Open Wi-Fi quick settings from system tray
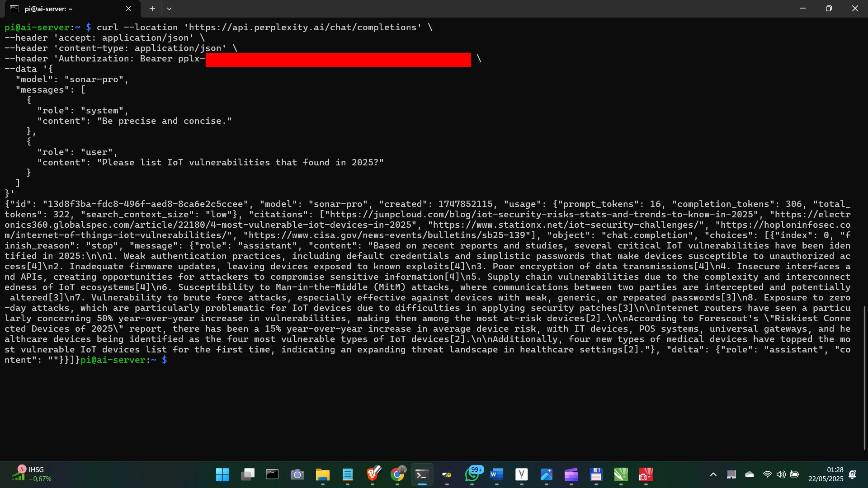Viewport: 868px width, 488px height. point(767,474)
